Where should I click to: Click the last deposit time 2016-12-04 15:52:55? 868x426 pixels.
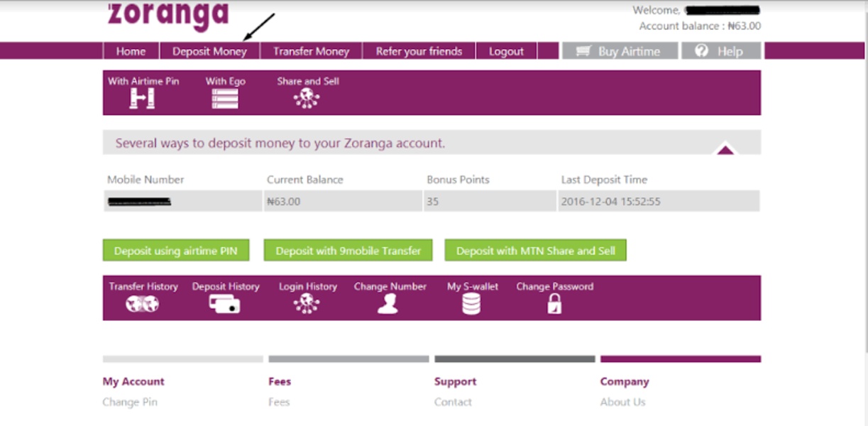tap(610, 202)
